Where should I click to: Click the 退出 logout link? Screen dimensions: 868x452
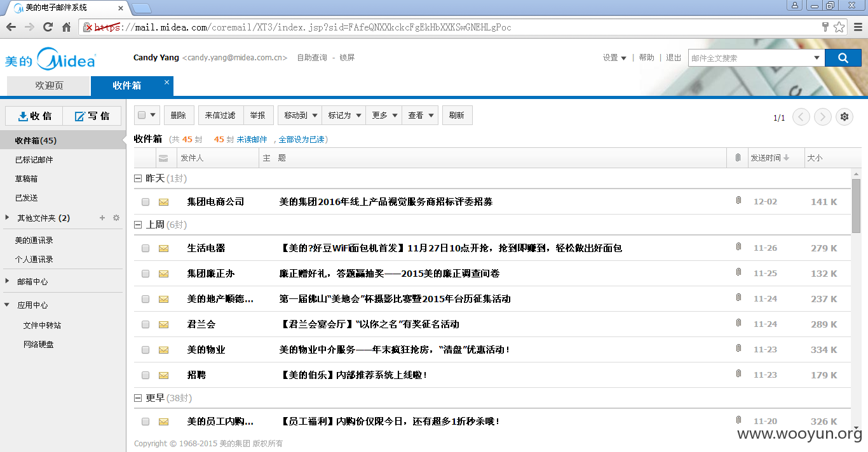point(674,58)
